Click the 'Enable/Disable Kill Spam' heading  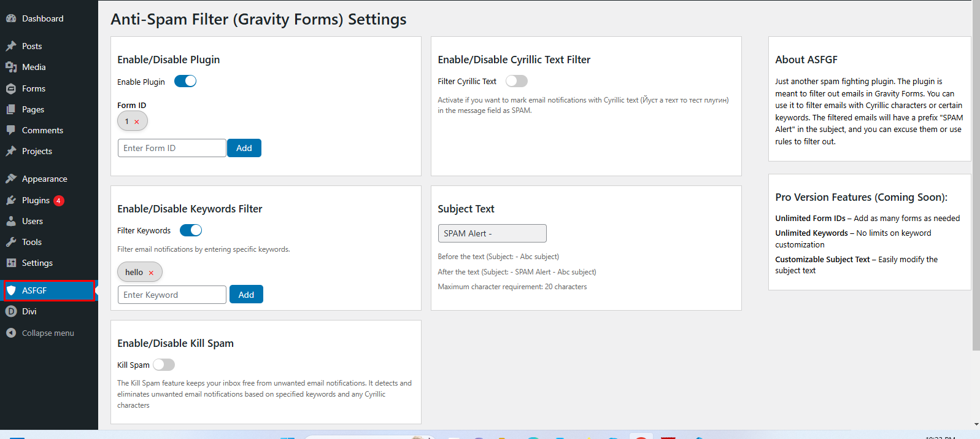(176, 343)
